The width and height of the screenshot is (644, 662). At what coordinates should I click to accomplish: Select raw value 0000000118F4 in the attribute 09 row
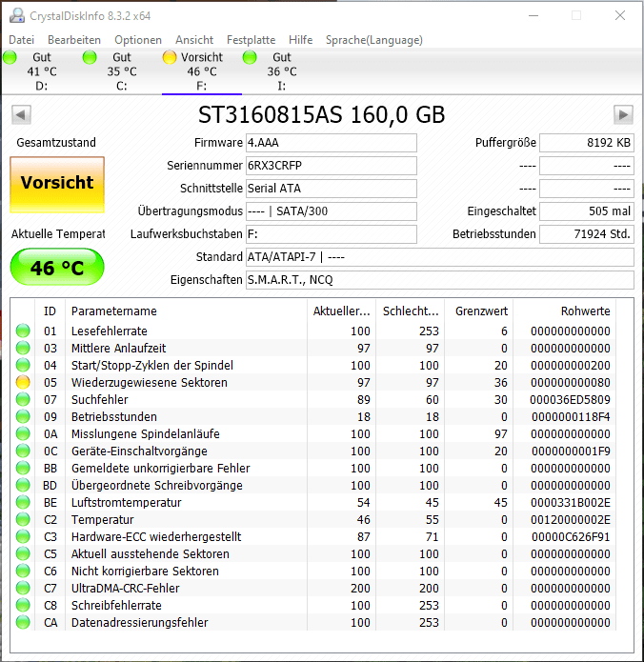pos(571,417)
